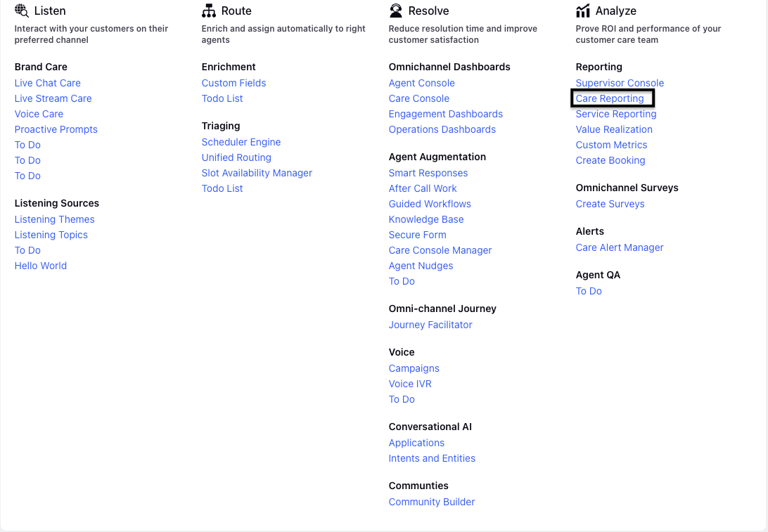Open Intents and Entities
Image resolution: width=768 pixels, height=532 pixels.
(432, 459)
